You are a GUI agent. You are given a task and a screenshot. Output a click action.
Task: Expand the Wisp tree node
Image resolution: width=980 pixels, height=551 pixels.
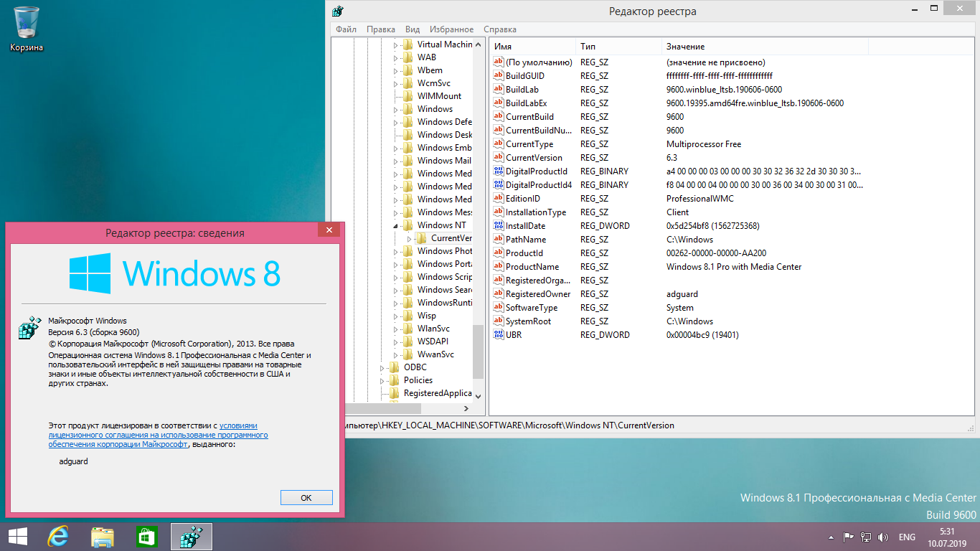tap(395, 316)
